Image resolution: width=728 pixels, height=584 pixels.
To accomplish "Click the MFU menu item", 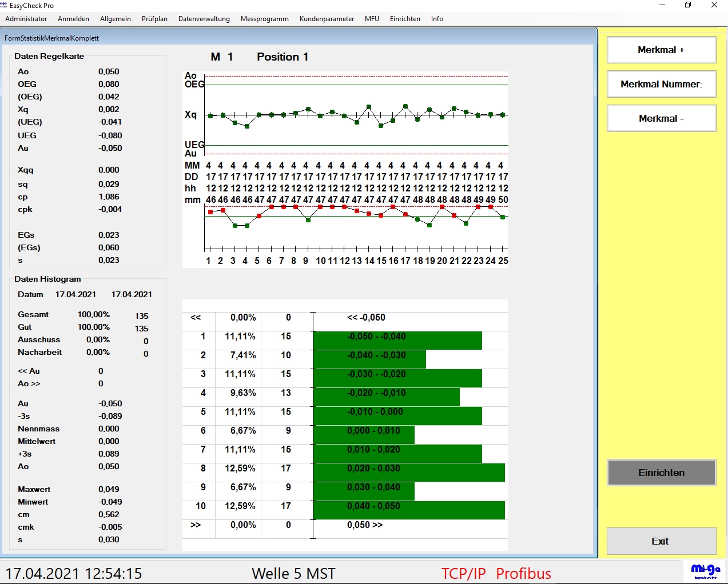I will pos(372,19).
